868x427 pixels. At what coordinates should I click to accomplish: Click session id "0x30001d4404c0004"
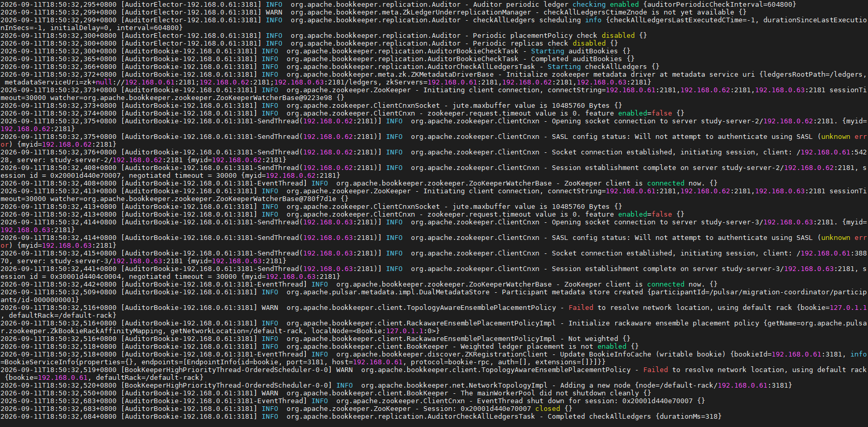pos(86,277)
